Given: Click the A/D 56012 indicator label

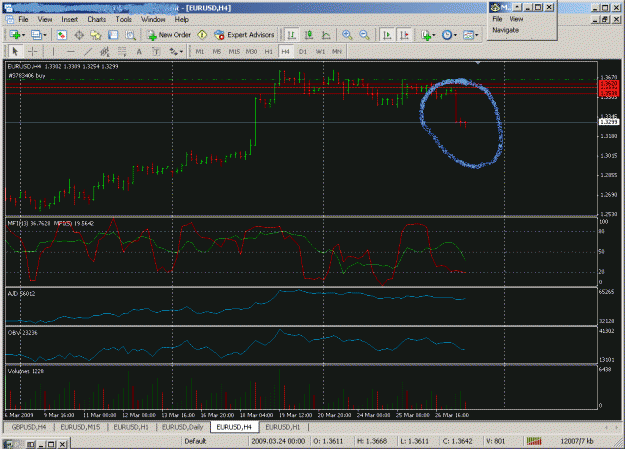Looking at the screenshot, I should click(x=21, y=293).
